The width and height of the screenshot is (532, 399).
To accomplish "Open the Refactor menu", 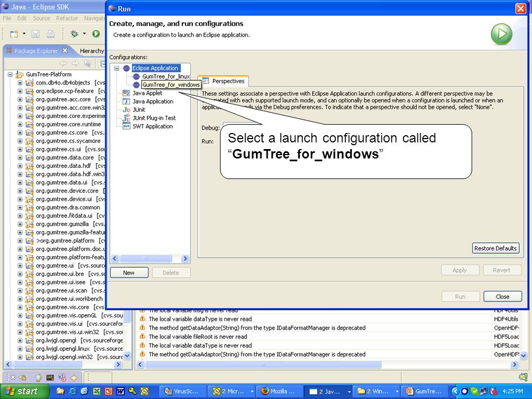I will tap(67, 18).
